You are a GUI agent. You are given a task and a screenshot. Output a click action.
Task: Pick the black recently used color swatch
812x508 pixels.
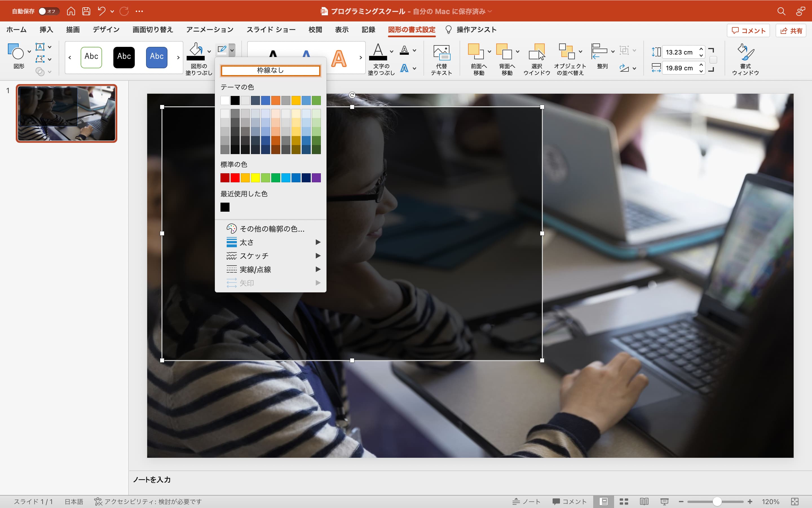tap(225, 207)
